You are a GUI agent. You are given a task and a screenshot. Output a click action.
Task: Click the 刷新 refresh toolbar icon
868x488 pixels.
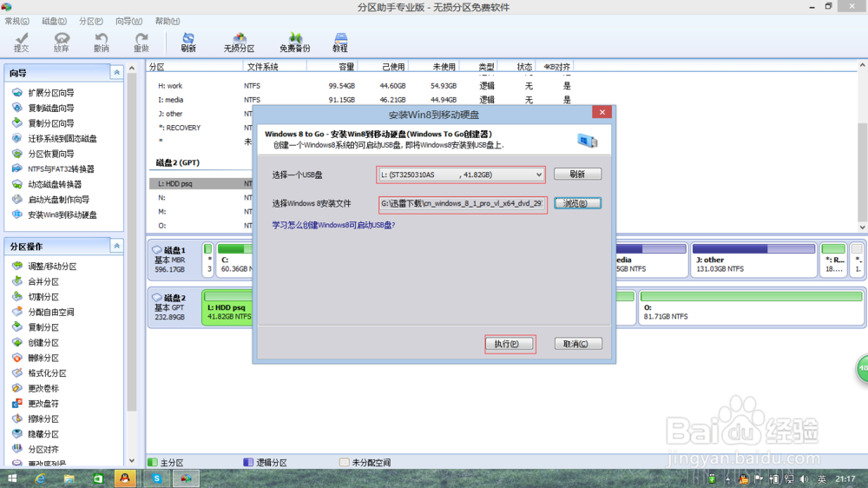[188, 42]
